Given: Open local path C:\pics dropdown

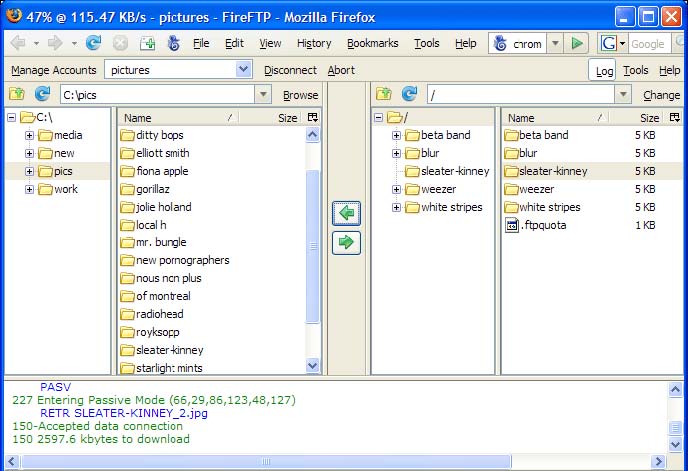Looking at the screenshot, I should [263, 94].
